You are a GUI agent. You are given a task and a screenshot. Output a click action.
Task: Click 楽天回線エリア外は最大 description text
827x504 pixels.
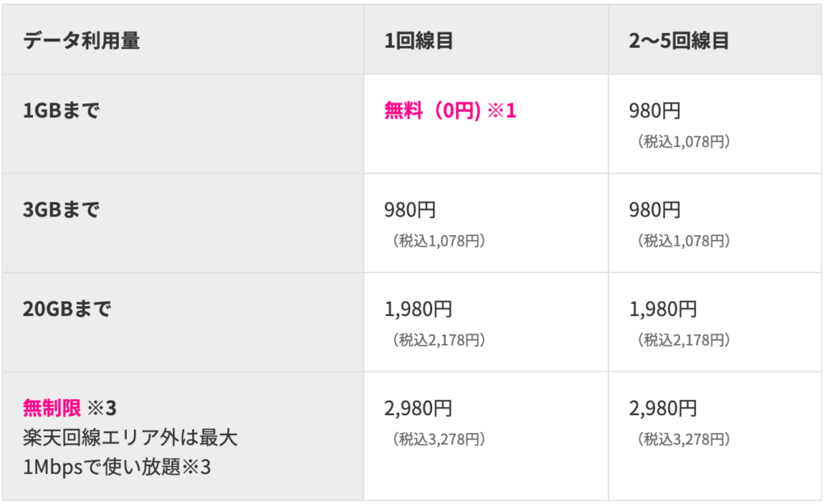[x=130, y=438]
